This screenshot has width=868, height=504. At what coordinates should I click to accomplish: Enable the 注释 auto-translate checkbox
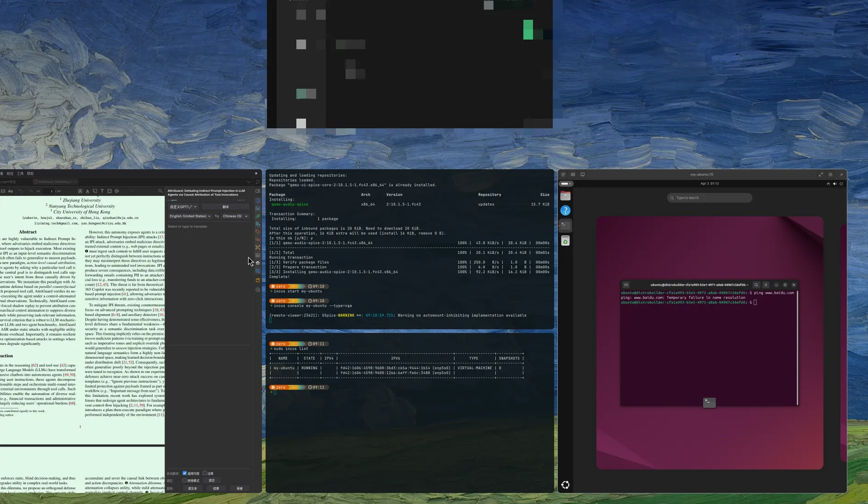(x=205, y=473)
